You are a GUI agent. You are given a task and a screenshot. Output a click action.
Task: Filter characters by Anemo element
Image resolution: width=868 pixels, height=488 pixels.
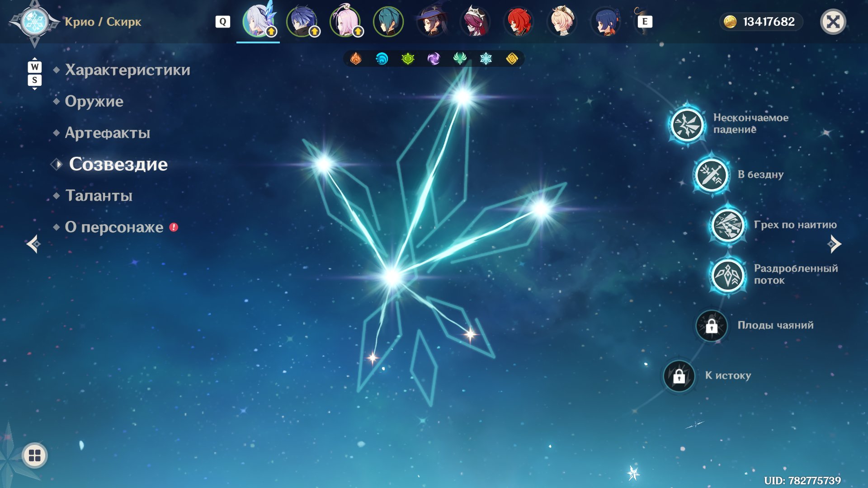click(460, 59)
